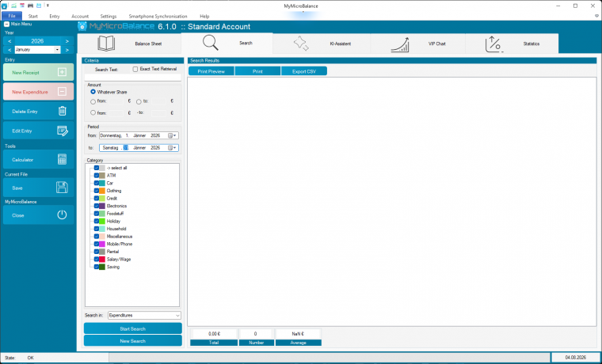Click the printer icon in quick access toolbar

(30, 6)
